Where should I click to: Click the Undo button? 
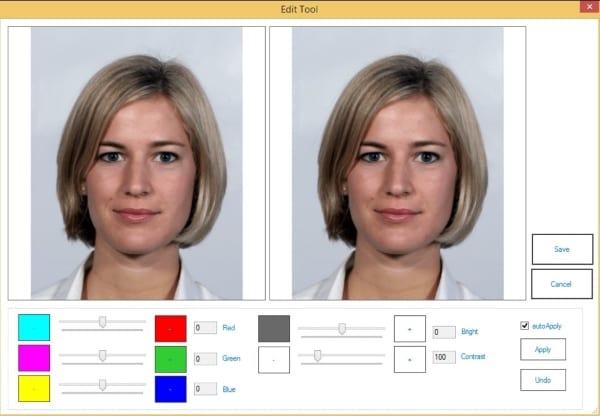coord(543,380)
